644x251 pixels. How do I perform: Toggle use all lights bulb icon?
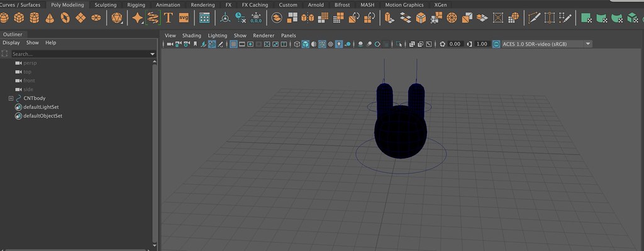(x=339, y=44)
